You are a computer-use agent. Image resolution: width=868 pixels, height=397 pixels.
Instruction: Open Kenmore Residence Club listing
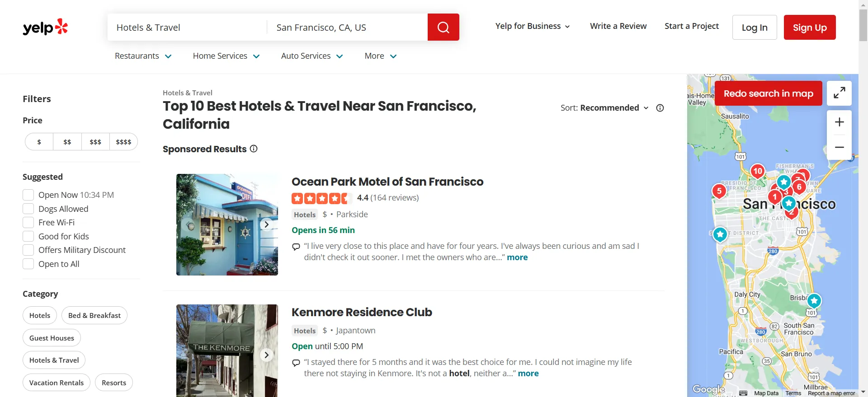click(362, 312)
